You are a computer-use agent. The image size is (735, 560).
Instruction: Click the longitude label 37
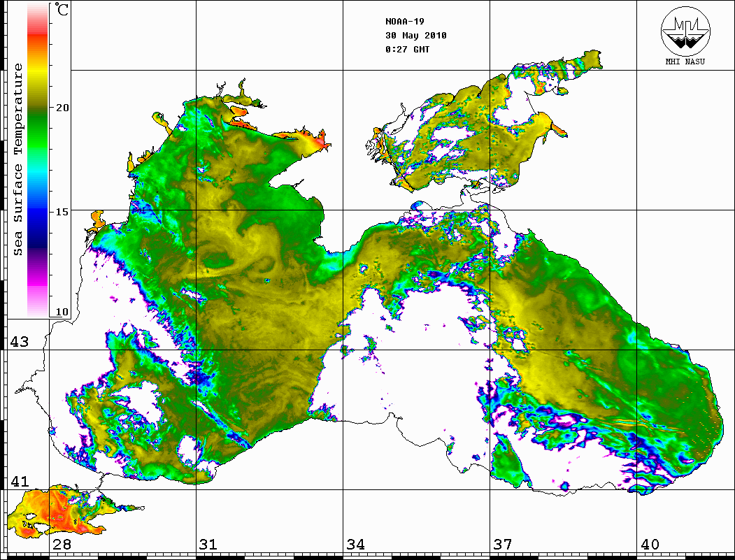(x=503, y=545)
